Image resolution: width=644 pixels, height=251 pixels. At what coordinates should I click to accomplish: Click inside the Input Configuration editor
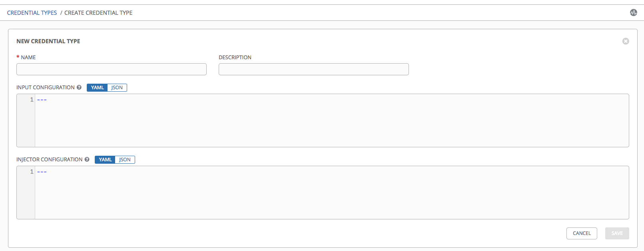tap(332, 120)
